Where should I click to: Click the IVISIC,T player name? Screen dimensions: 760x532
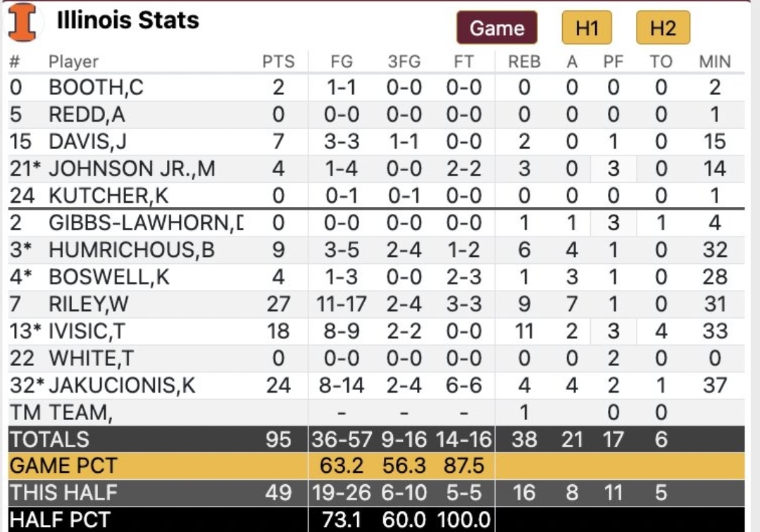(x=87, y=331)
